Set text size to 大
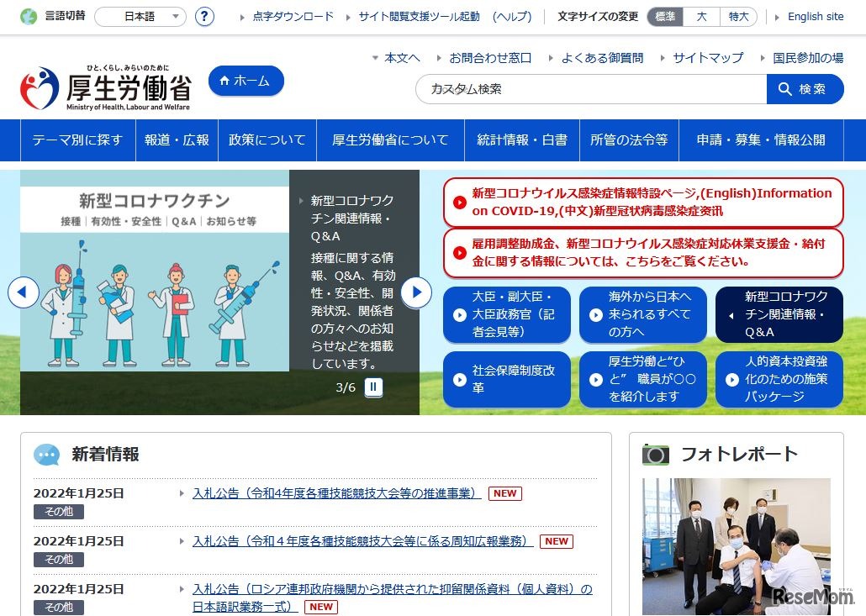 click(702, 15)
